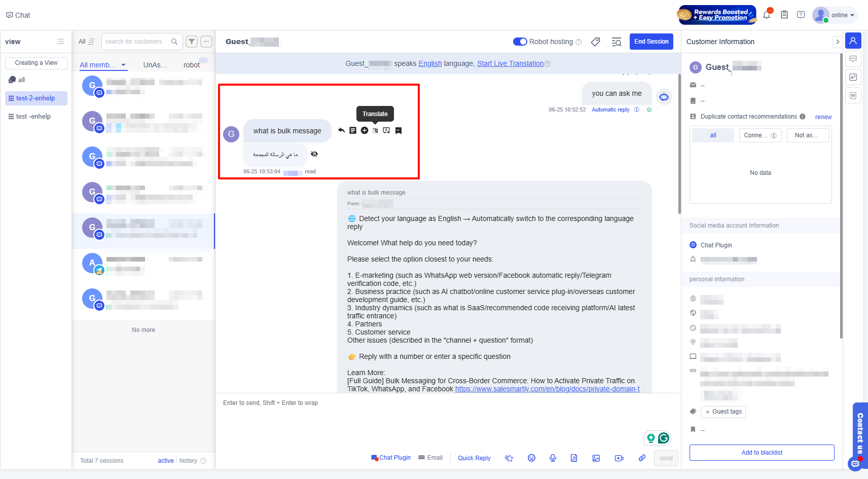Turn off the Robot hosting switch
This screenshot has height=479, width=868.
point(520,42)
